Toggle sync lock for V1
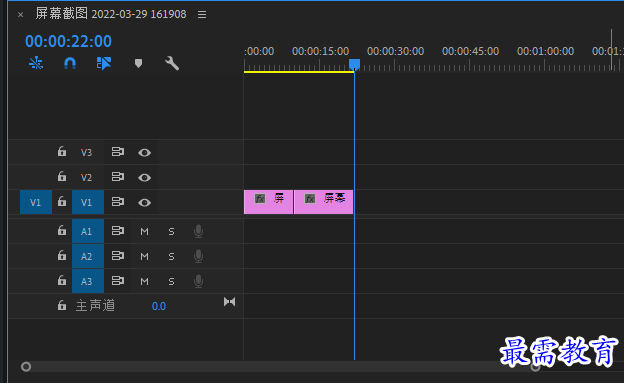 tap(117, 201)
